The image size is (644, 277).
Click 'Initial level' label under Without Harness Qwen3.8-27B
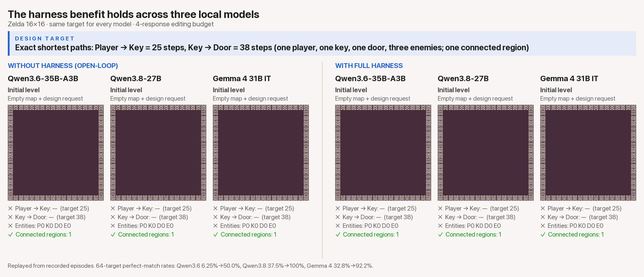click(126, 90)
